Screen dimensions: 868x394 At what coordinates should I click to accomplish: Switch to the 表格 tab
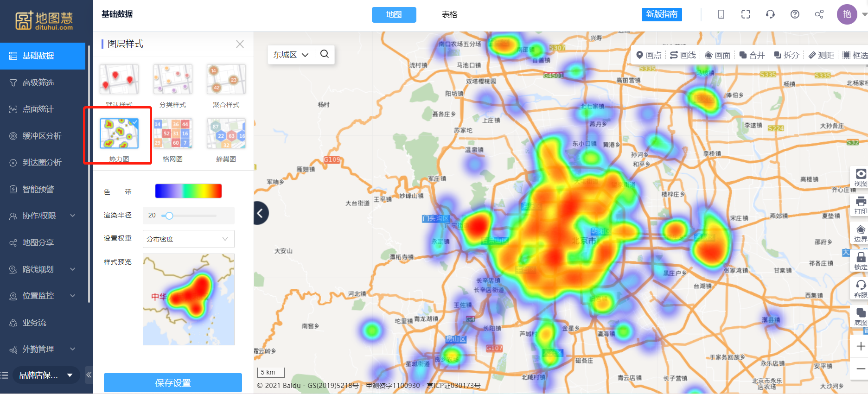coord(449,15)
